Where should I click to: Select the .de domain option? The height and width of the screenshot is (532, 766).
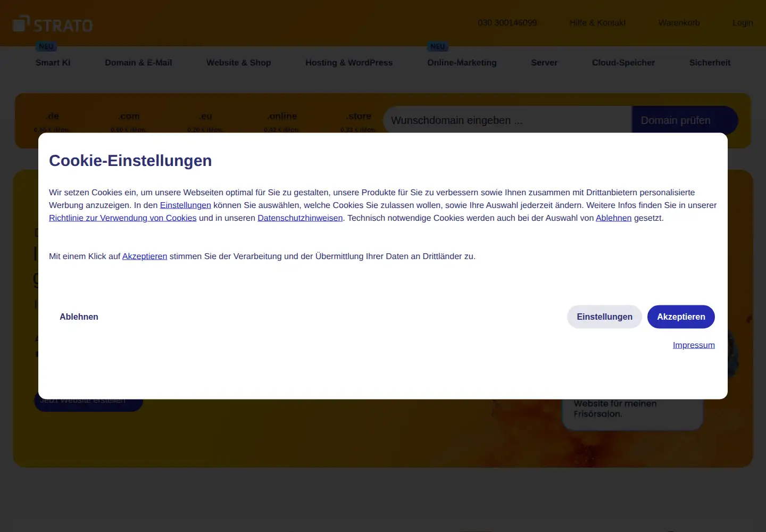click(52, 120)
